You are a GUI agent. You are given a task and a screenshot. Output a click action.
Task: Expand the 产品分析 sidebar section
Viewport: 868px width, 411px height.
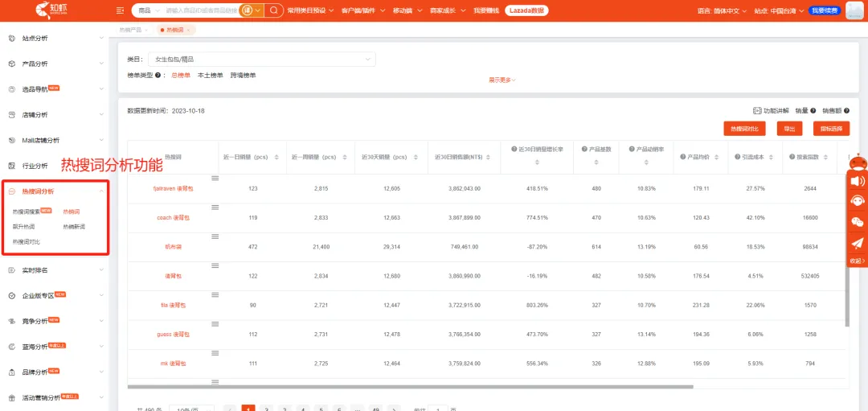click(55, 64)
